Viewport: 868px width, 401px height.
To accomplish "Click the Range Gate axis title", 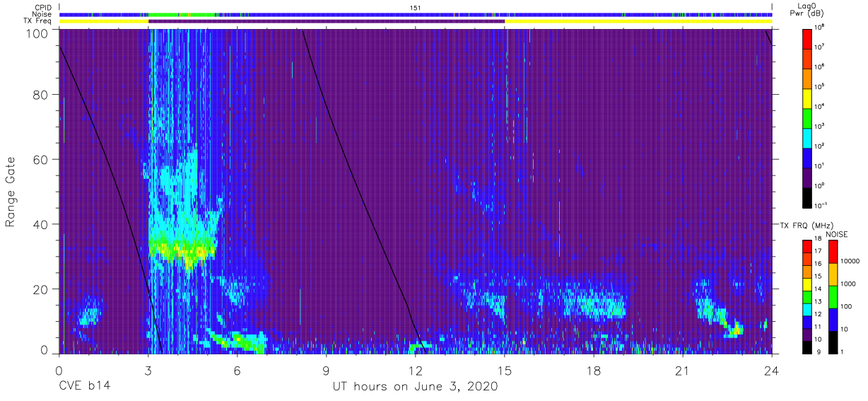I will 11,192.
